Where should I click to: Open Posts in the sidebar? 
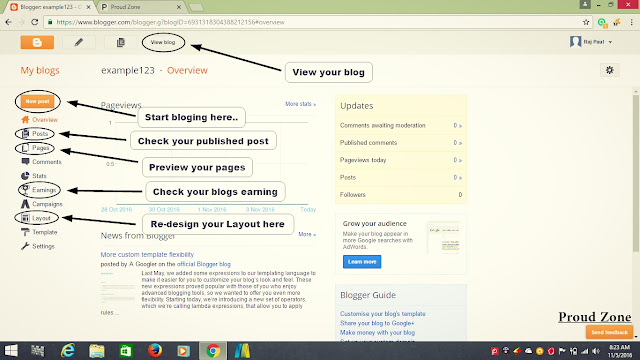point(35,133)
